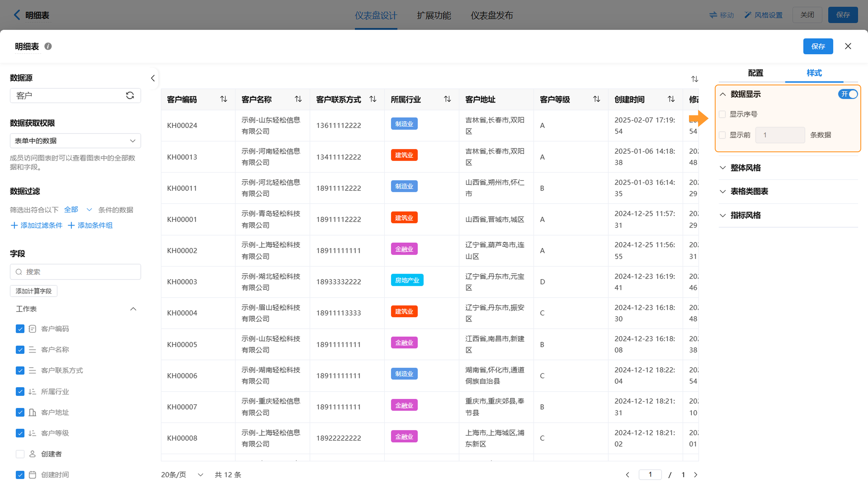Click 添加过滤条件 link
Image resolution: width=868 pixels, height=488 pixels.
pos(36,225)
